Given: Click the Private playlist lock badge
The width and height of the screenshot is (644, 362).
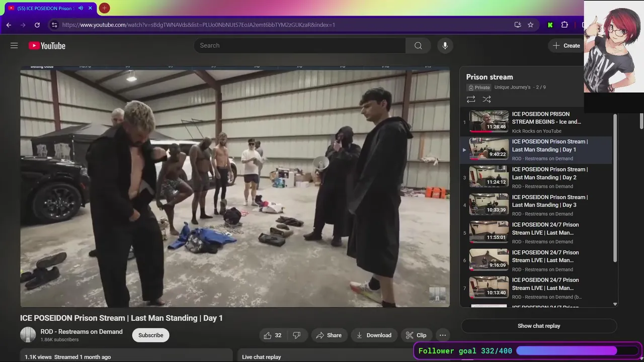Looking at the screenshot, I should click(x=479, y=87).
